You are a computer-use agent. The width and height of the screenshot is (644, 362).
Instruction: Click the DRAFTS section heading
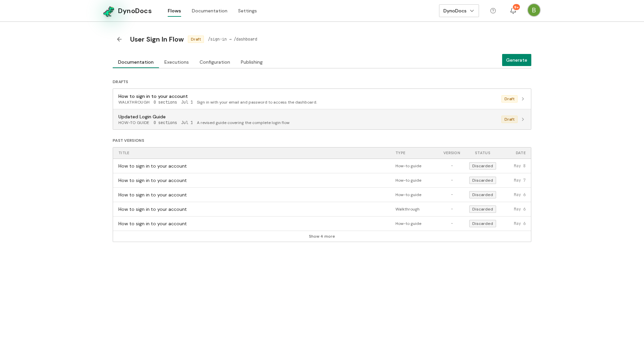[x=120, y=82]
